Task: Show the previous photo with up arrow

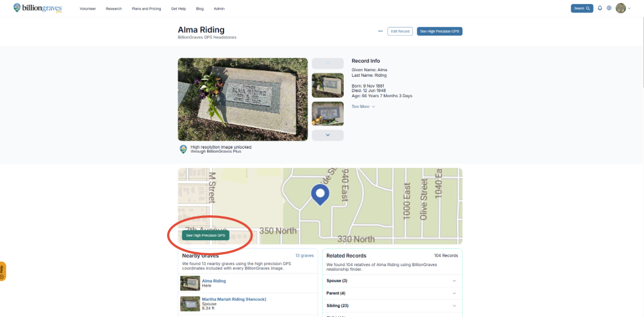Action: 327,63
